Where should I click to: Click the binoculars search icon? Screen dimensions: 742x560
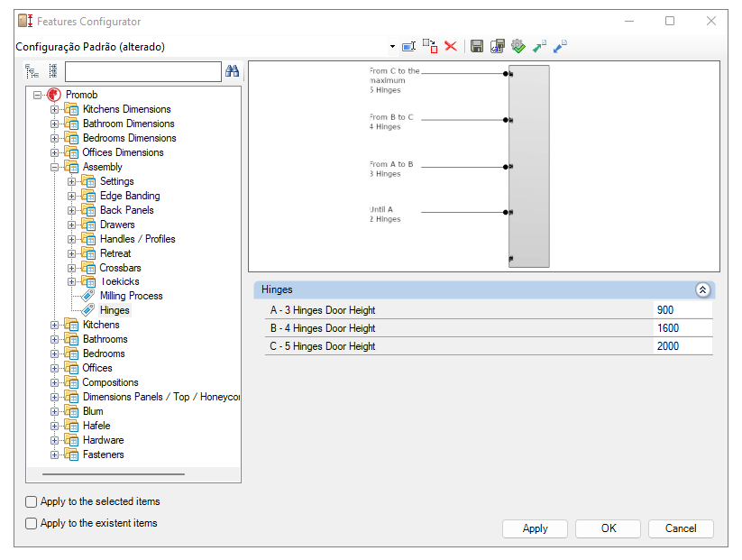(232, 71)
